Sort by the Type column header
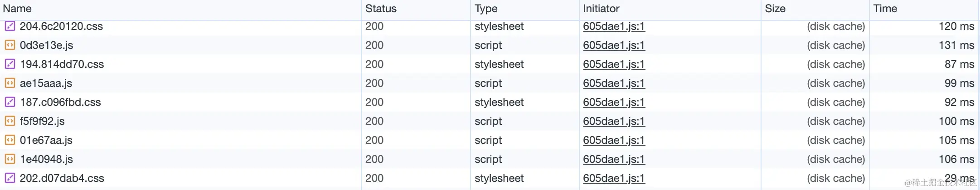 (x=486, y=9)
